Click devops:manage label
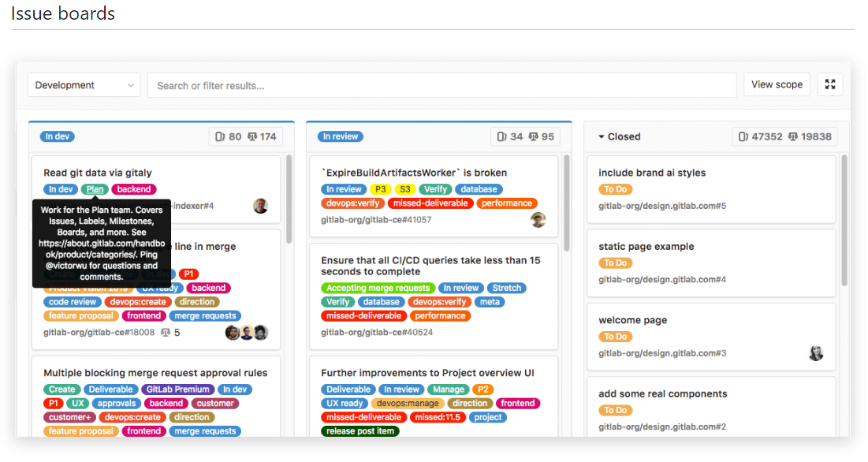The height and width of the screenshot is (462, 868). point(408,404)
